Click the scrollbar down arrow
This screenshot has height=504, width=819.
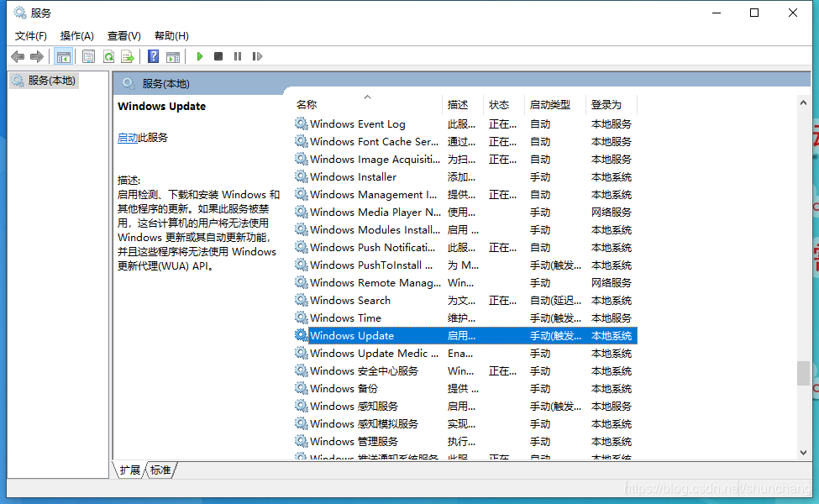(x=803, y=453)
